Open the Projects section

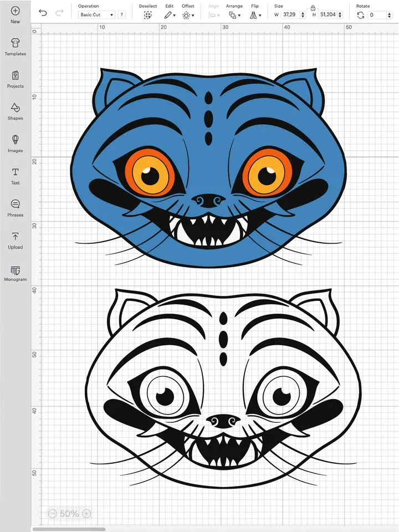pyautogui.click(x=15, y=79)
